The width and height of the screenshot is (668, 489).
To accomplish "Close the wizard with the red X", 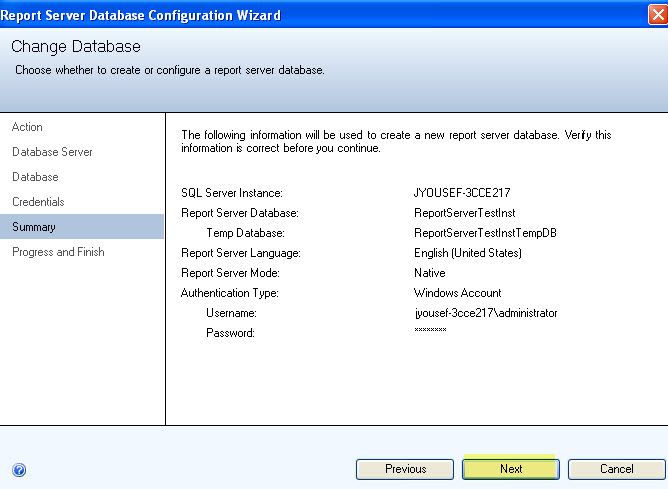I will coord(658,15).
